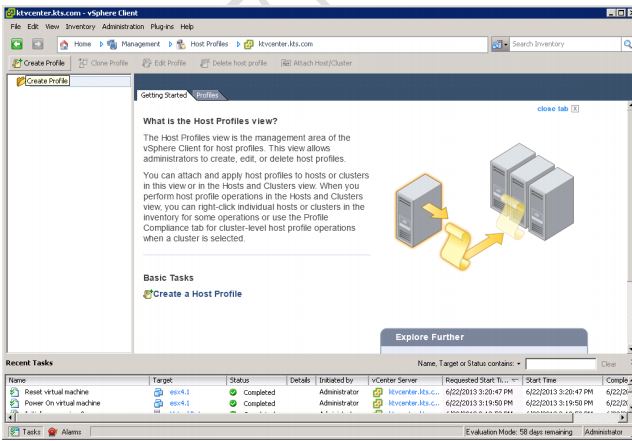Click the Search Inventory field

566,44
